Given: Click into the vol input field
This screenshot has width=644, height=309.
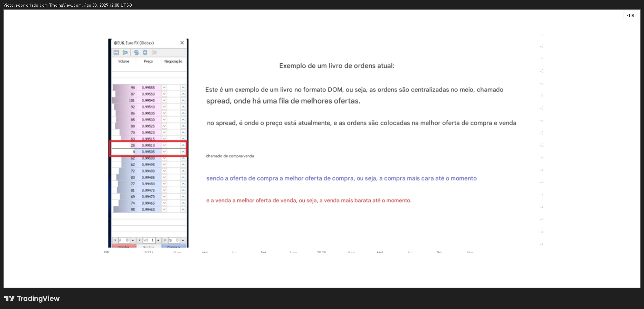Looking at the screenshot, I should tap(149, 240).
